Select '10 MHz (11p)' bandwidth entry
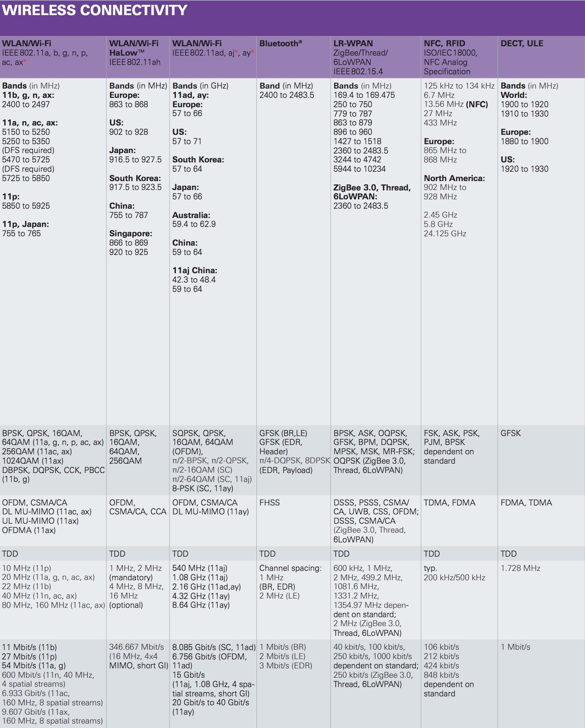 (27, 568)
